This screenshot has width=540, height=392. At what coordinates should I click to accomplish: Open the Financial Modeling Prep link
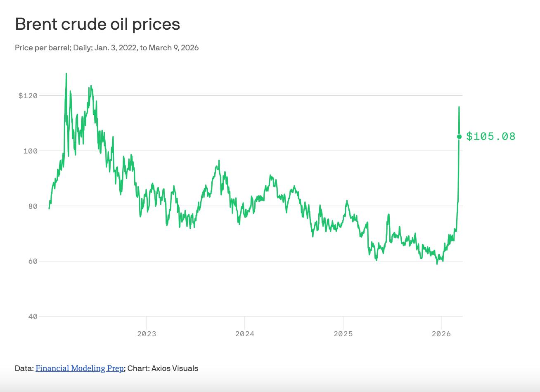[79, 368]
